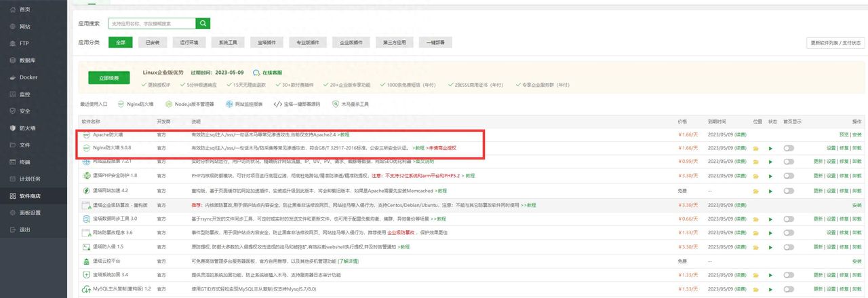Click the Apache防火墙 row icon
The image size is (868, 298).
(86, 134)
